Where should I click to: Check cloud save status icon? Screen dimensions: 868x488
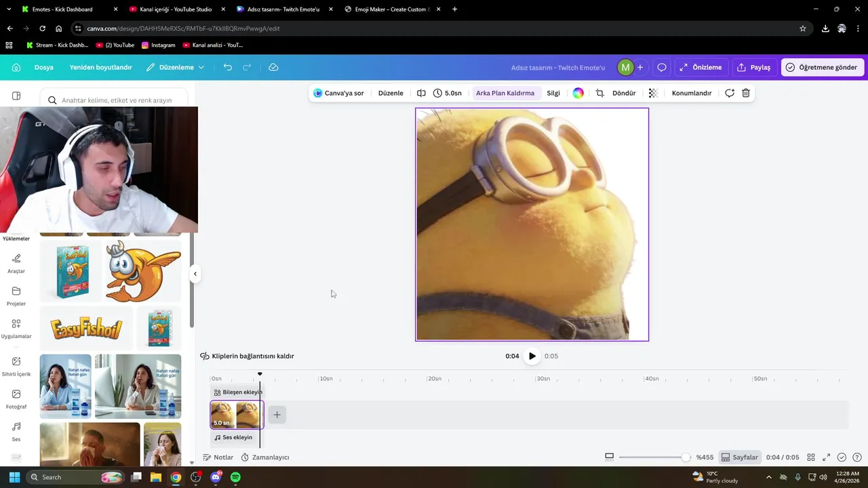tap(273, 67)
